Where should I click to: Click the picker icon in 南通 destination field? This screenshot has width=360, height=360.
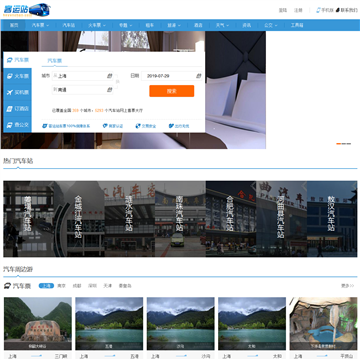coord(109,90)
